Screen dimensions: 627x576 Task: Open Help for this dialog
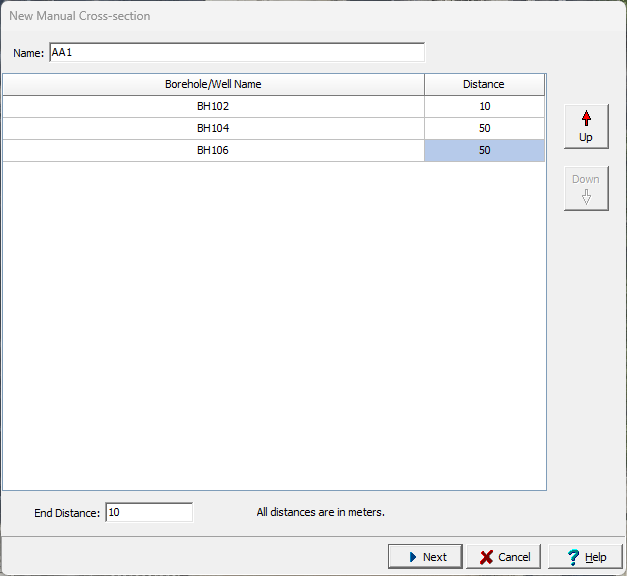pyautogui.click(x=585, y=556)
